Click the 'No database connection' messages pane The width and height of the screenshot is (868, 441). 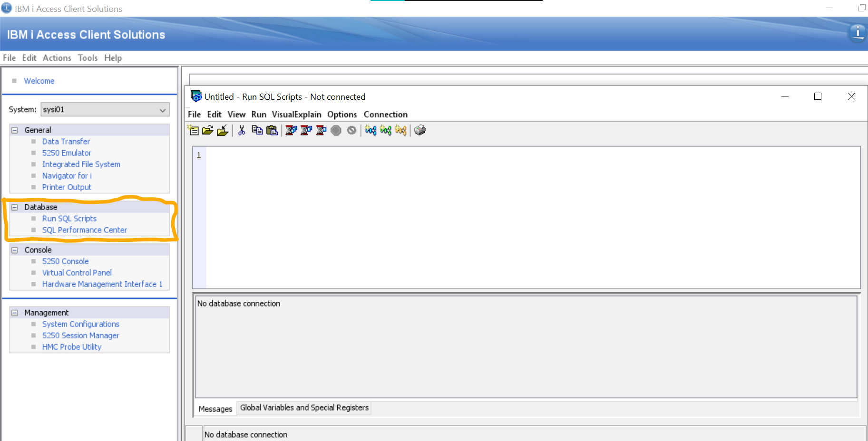tap(526, 347)
